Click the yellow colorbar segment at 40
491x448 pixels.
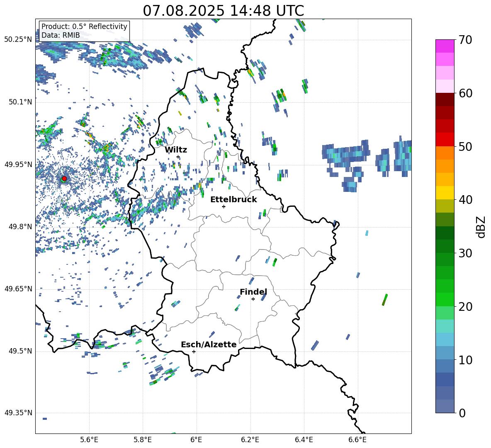pos(445,193)
